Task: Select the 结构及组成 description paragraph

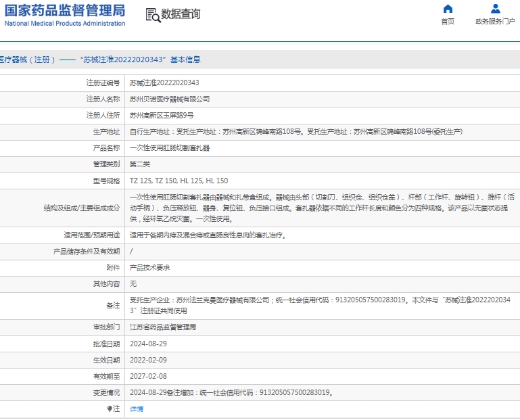Action: (x=322, y=208)
